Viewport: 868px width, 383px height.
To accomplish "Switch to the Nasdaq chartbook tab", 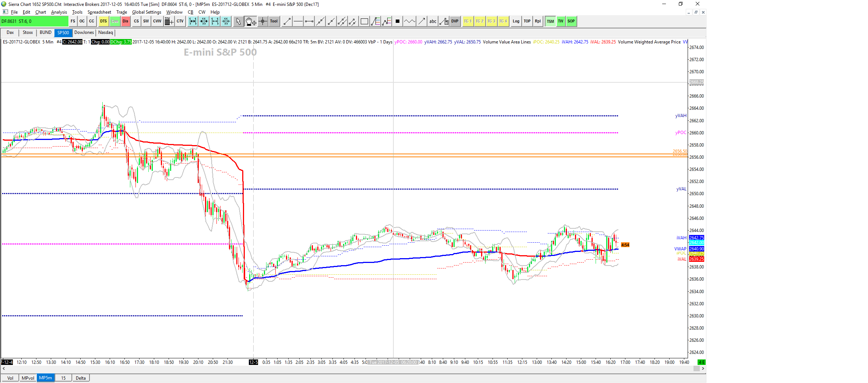I will click(x=106, y=33).
